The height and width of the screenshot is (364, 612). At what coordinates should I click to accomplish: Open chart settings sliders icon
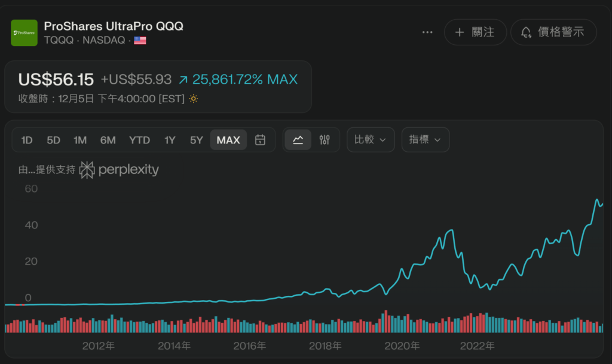(325, 140)
